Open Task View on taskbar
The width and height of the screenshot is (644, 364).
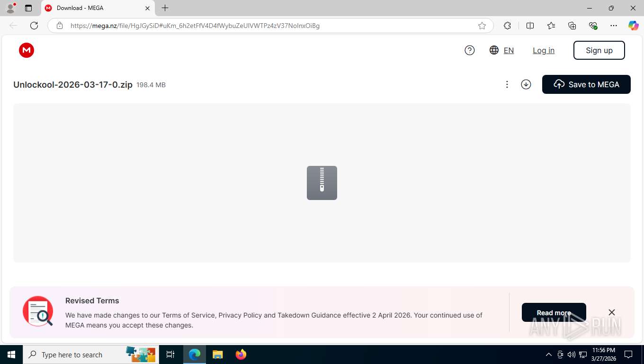pos(170,355)
